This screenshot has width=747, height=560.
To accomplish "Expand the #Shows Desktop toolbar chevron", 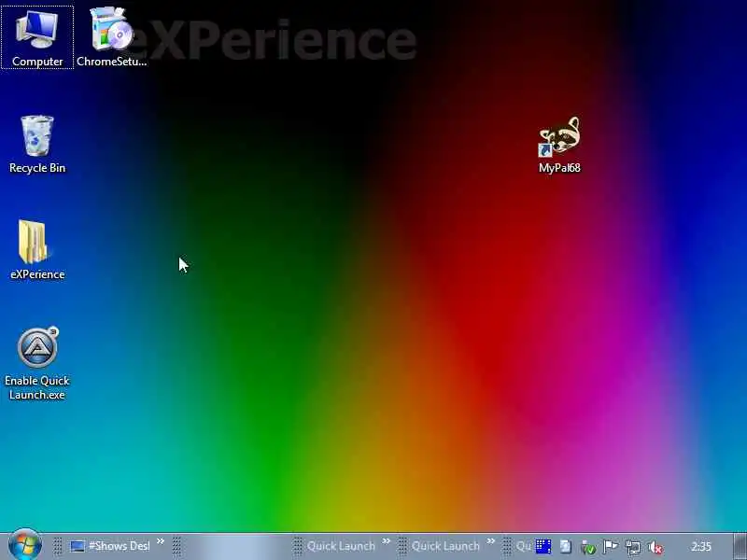I will point(161,541).
